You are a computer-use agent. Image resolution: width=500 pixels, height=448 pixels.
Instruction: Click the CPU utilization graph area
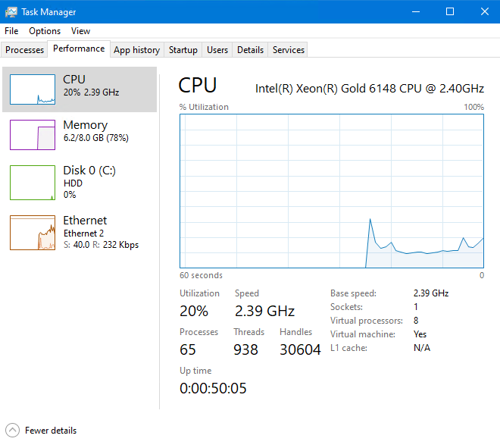332,191
